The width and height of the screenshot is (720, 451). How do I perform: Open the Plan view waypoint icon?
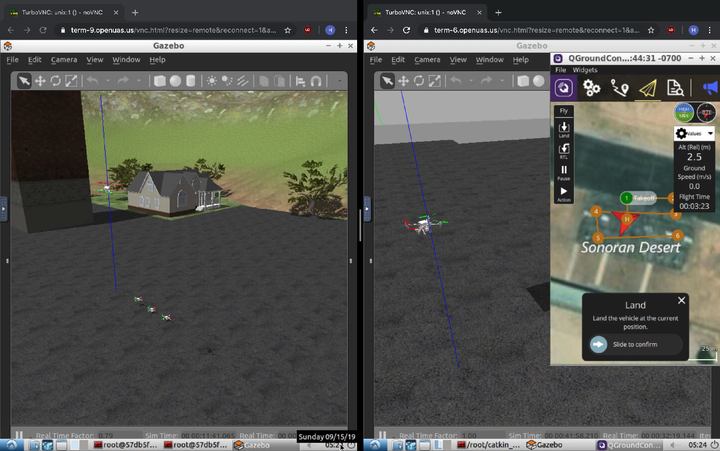pos(620,88)
